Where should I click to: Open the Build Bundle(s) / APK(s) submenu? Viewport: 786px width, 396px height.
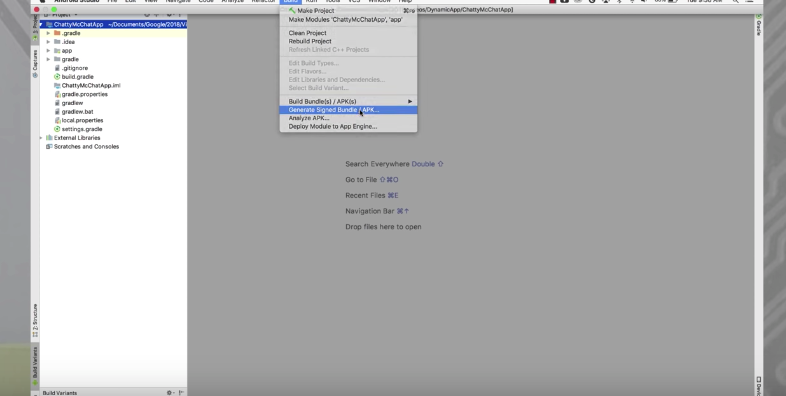[348, 101]
